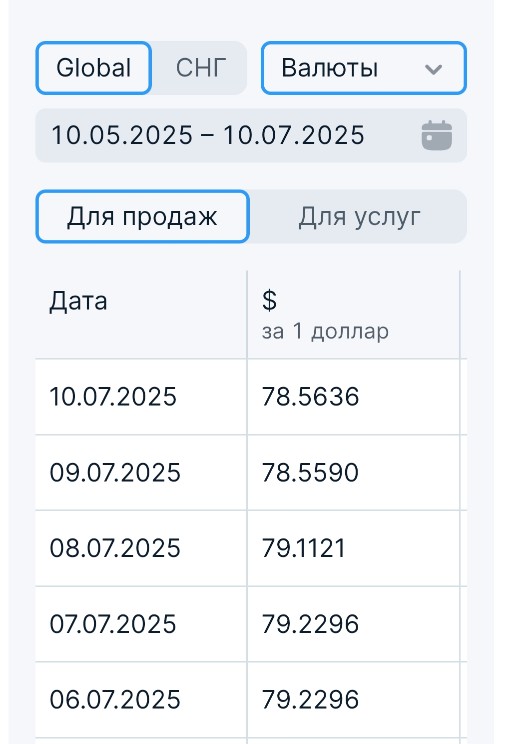Select the 06.07.2025 row date
Image resolution: width=513 pixels, height=744 pixels.
point(115,700)
